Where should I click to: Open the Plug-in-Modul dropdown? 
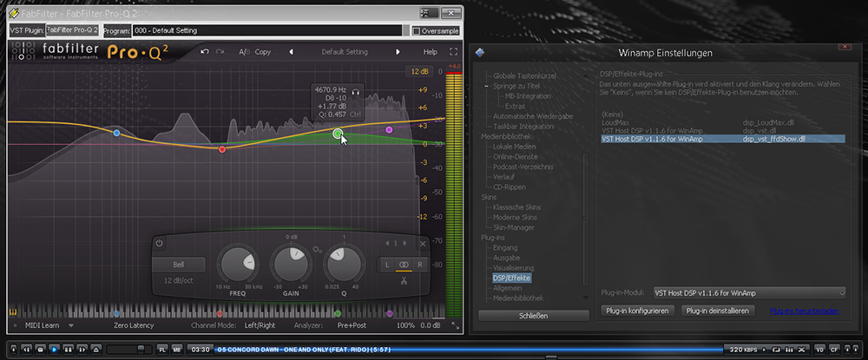(750, 293)
